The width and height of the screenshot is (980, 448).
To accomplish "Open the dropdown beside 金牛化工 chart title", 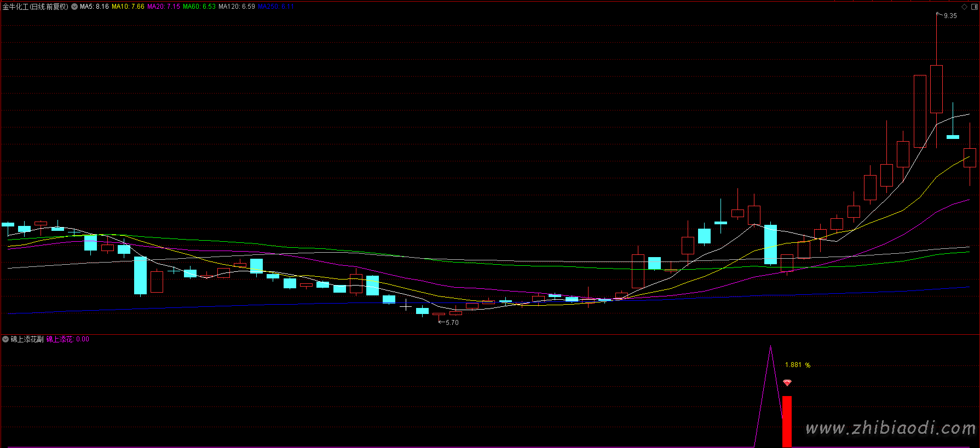I will click(74, 7).
